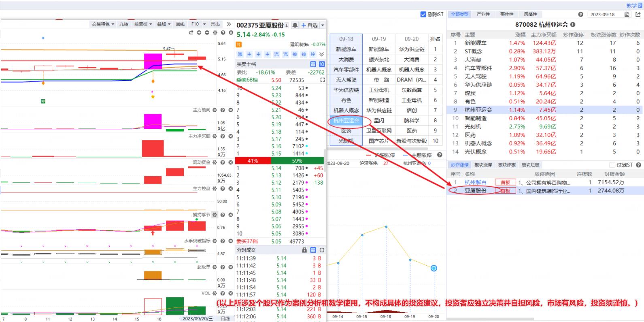Viewport: 644px width, 322px height.
Task: Toggle the 量 button in 买卖十档 header
Action: pos(313,64)
